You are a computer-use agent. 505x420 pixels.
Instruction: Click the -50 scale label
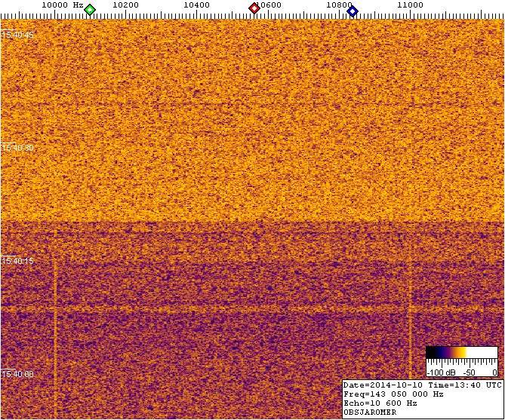(470, 372)
